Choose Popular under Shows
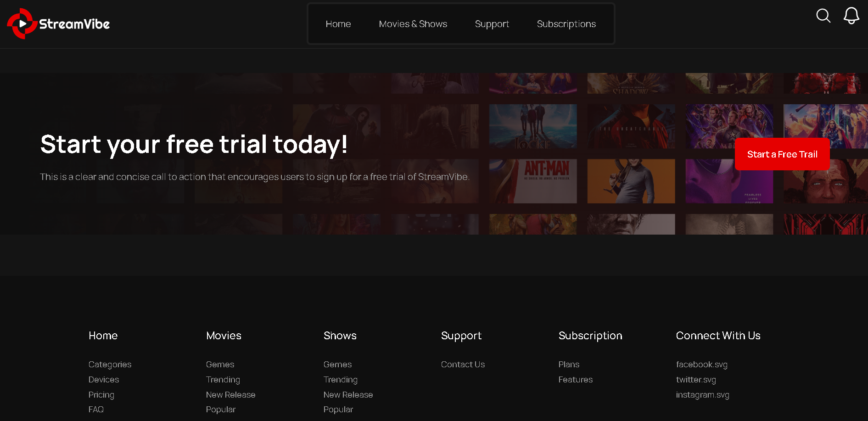 (x=338, y=410)
